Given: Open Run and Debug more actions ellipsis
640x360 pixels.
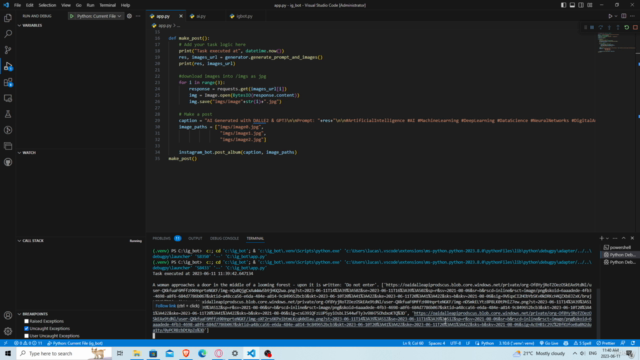Looking at the screenshot, I should pyautogui.click(x=138, y=16).
